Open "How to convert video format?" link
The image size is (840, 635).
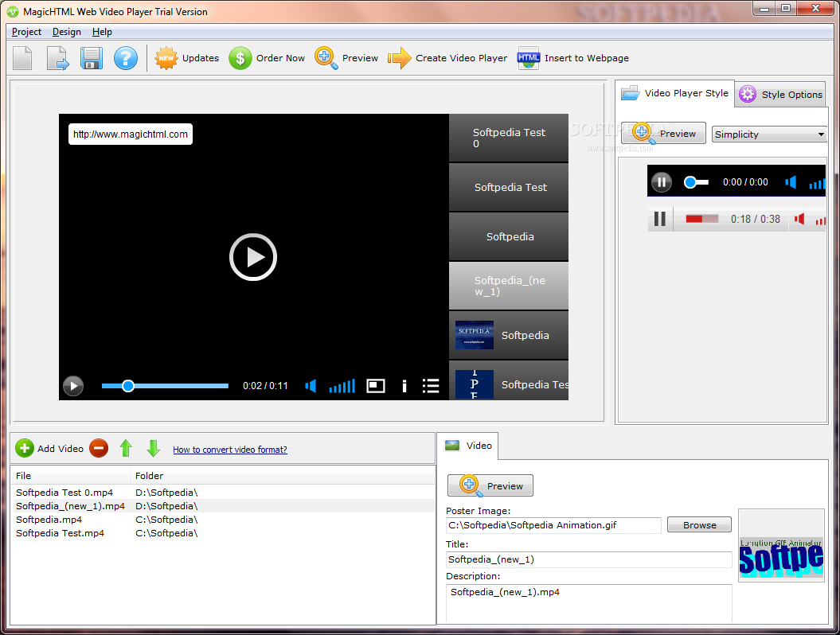tap(230, 450)
